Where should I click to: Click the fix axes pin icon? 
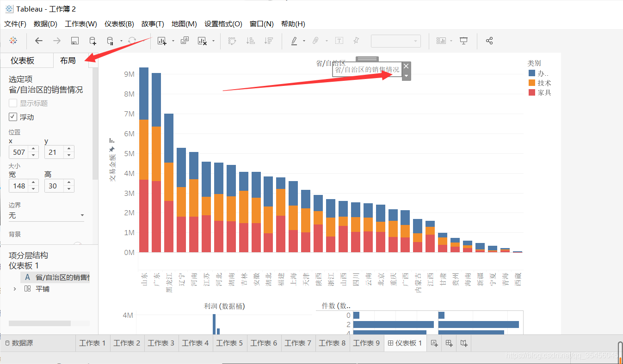click(x=356, y=41)
